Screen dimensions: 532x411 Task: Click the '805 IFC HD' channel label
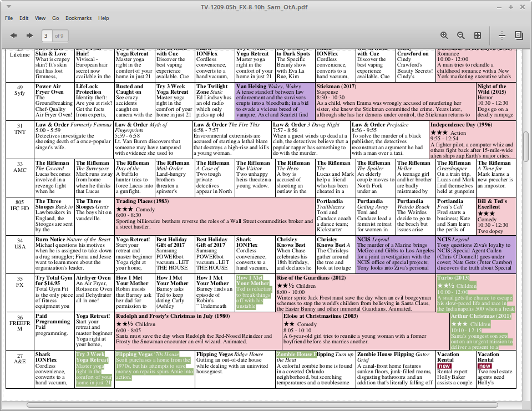[19, 205]
